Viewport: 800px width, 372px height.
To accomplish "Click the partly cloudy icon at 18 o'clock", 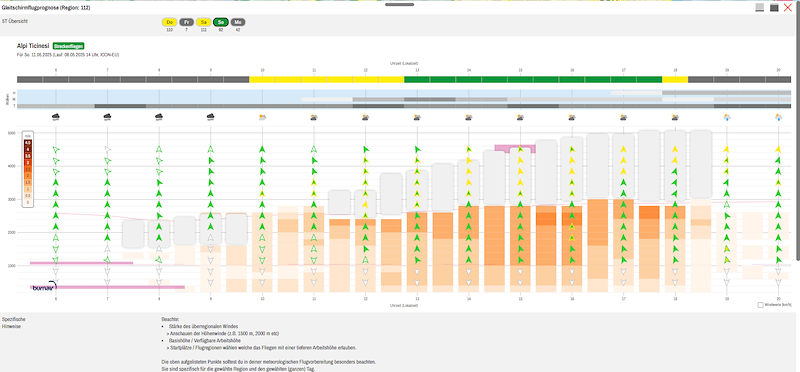I will point(675,117).
